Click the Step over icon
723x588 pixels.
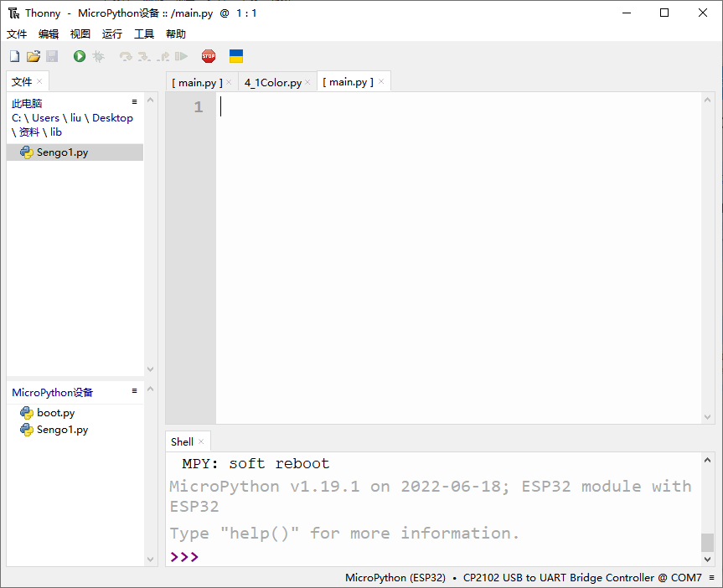click(126, 56)
